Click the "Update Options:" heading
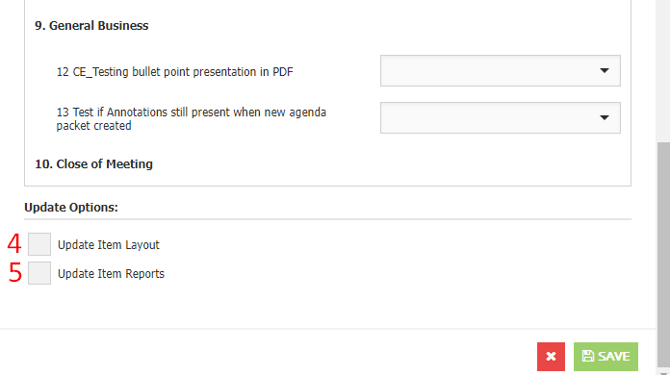Screen dimensions: 670x375 tap(71, 208)
